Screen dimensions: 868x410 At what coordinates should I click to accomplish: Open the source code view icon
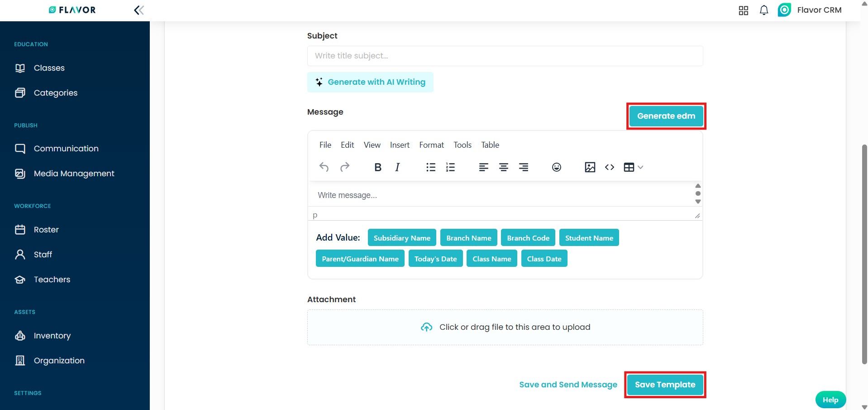coord(610,167)
